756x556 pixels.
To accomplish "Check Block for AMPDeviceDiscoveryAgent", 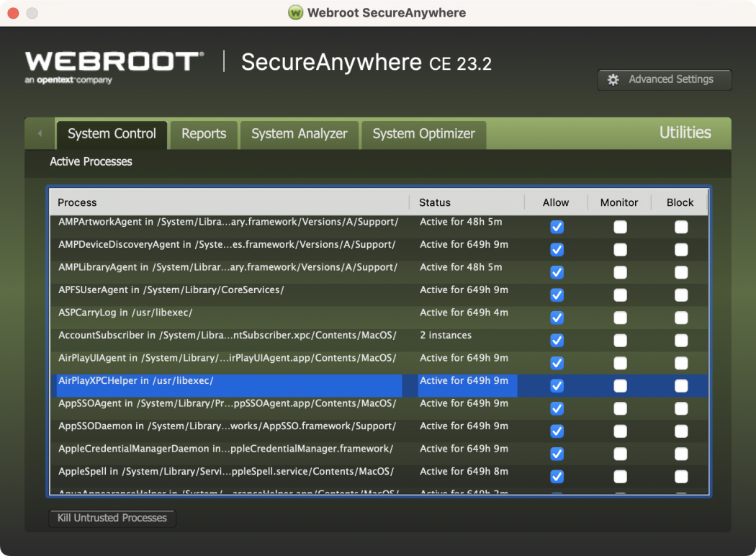I will [x=681, y=249].
